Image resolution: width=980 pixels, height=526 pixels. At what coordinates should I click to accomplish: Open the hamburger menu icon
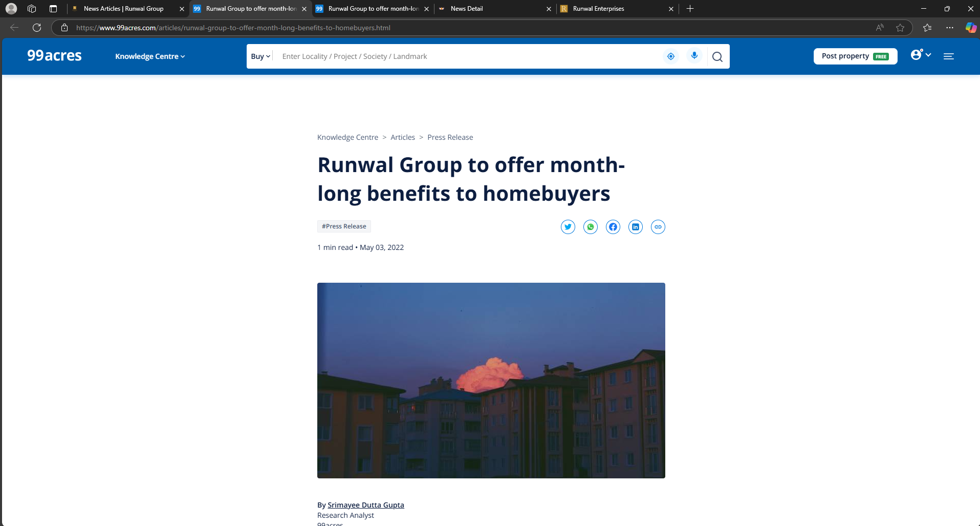pos(948,56)
